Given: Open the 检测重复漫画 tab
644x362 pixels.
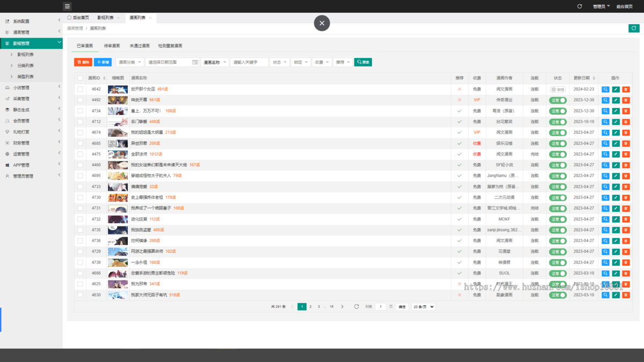Looking at the screenshot, I should click(170, 46).
